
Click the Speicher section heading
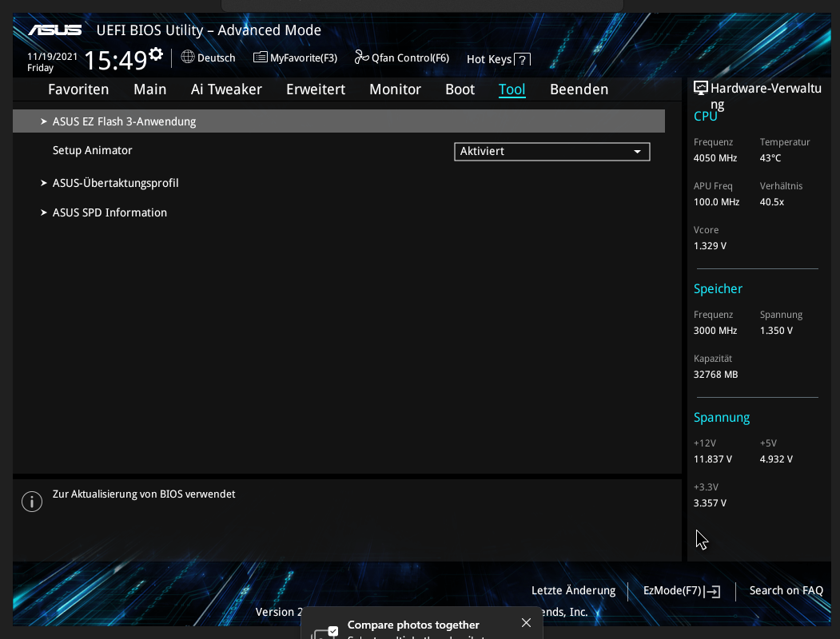click(x=718, y=288)
